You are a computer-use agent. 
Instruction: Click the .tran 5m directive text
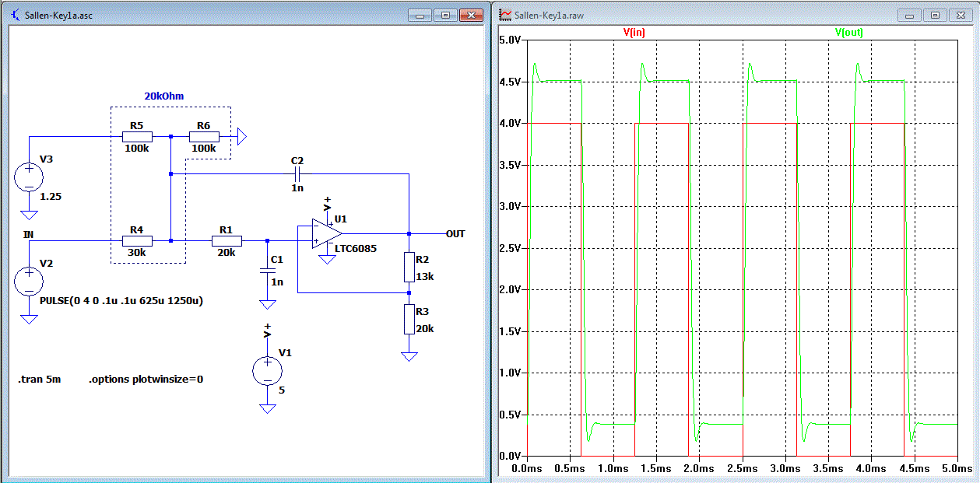click(x=39, y=380)
